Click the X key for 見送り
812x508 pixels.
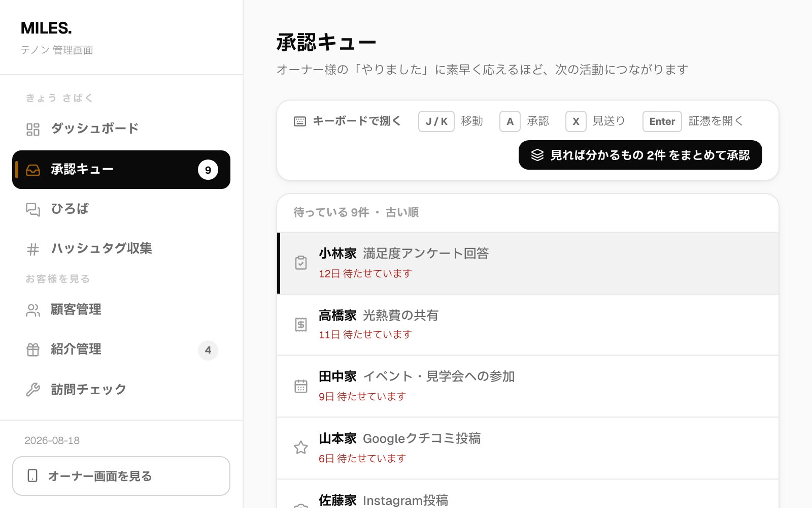tap(576, 121)
